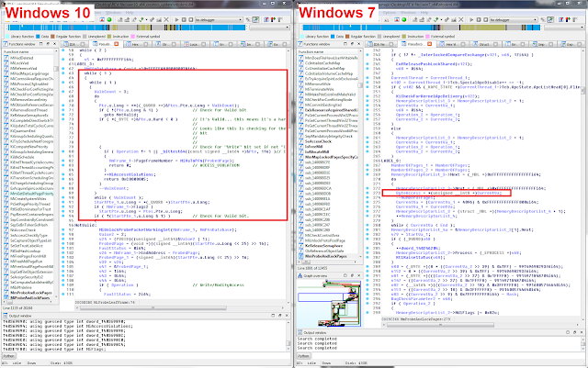Click the green circle icon in Windows 7 toolbar

[x=404, y=19]
